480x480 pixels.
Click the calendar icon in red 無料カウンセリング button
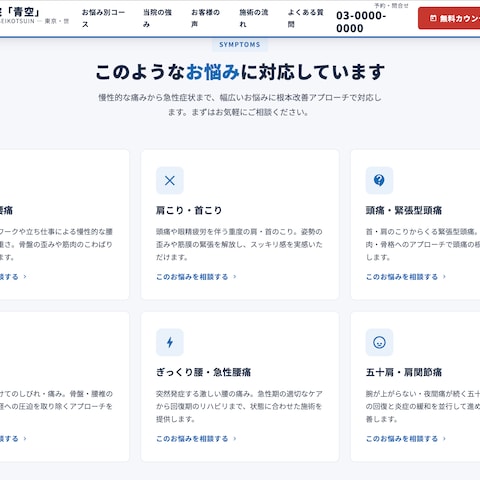[433, 18]
